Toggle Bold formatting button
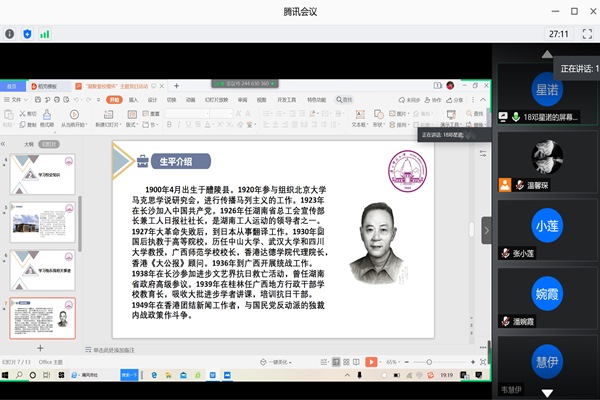The width and height of the screenshot is (600, 400). point(169,125)
